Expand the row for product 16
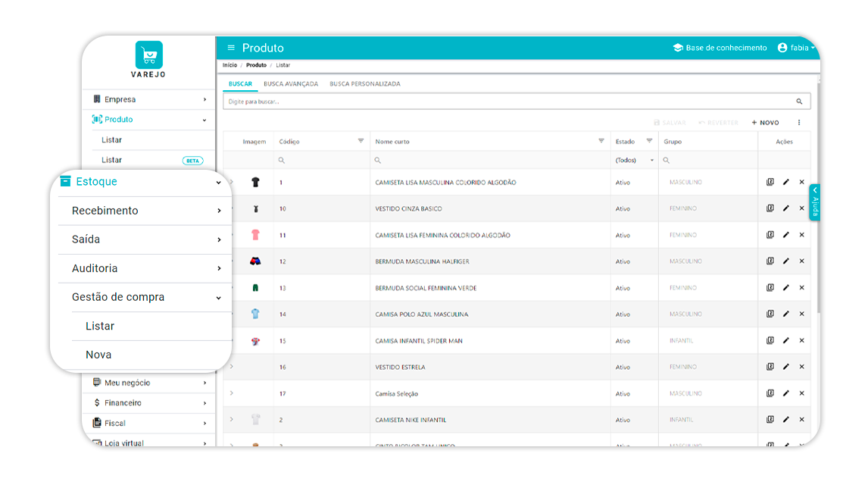 coord(232,367)
